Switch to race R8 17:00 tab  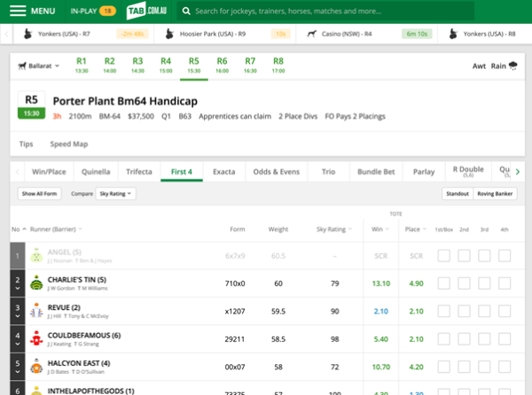click(278, 66)
